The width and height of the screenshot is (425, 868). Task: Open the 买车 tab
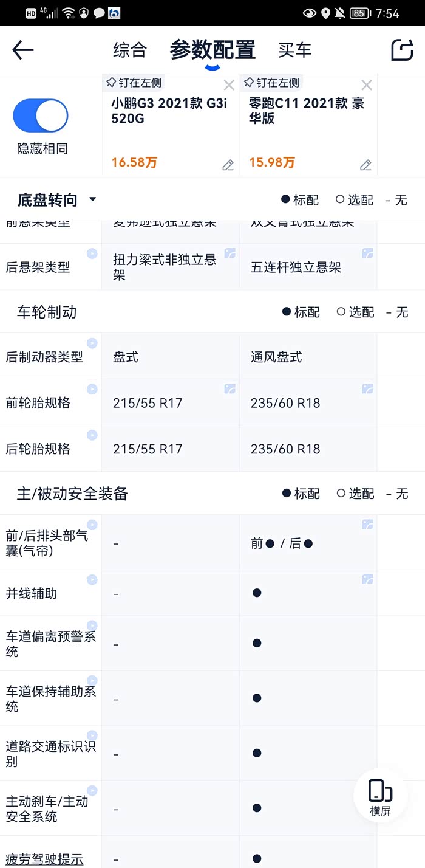pos(294,50)
